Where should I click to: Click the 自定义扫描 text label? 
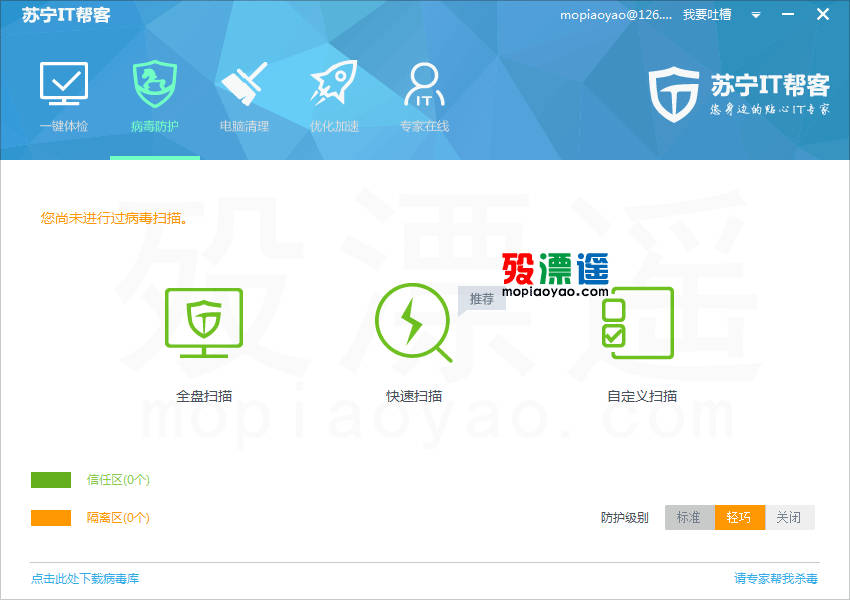(642, 396)
